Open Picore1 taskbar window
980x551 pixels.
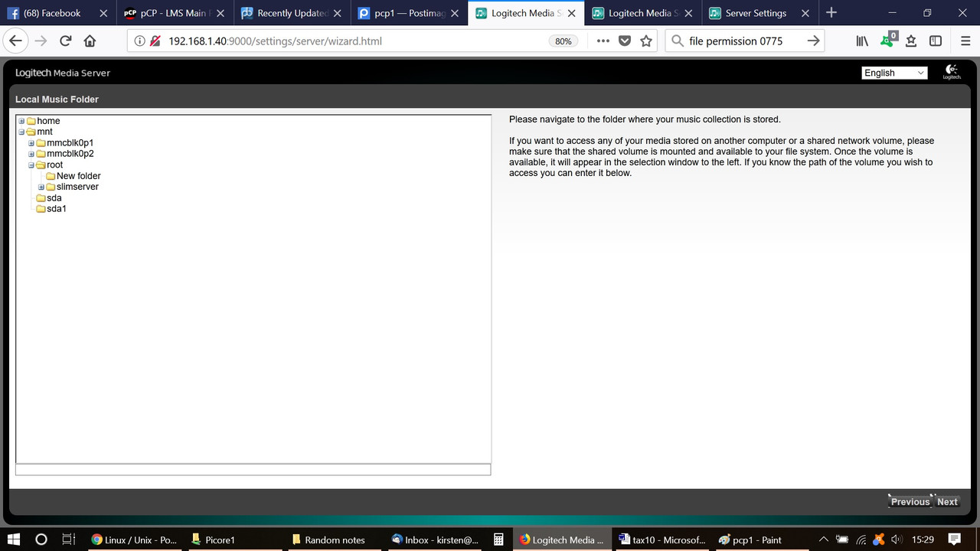coord(234,540)
